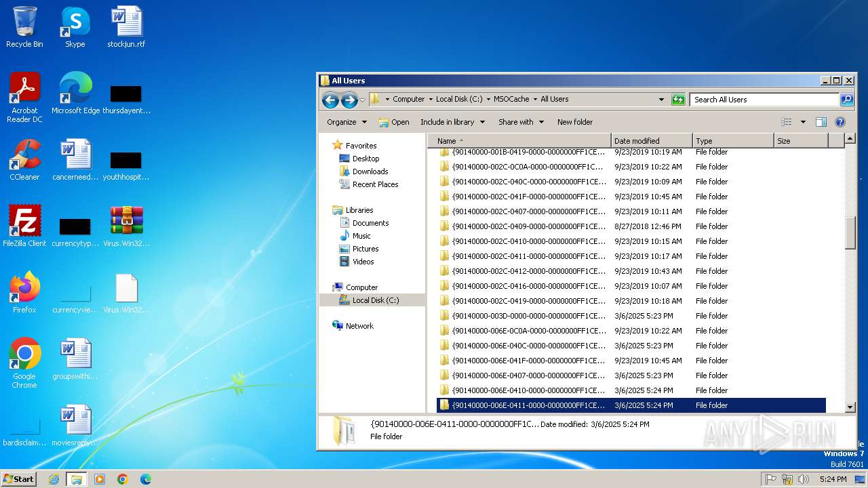
Task: Refresh the All Users folder view
Action: coord(678,100)
